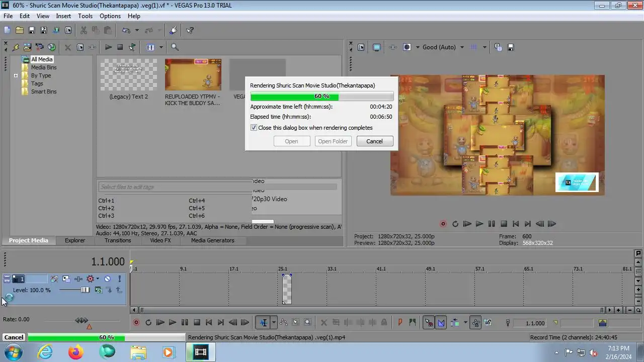The width and height of the screenshot is (644, 362).
Task: Toggle Enable Snapping in timeline toolbar
Action: point(429,323)
